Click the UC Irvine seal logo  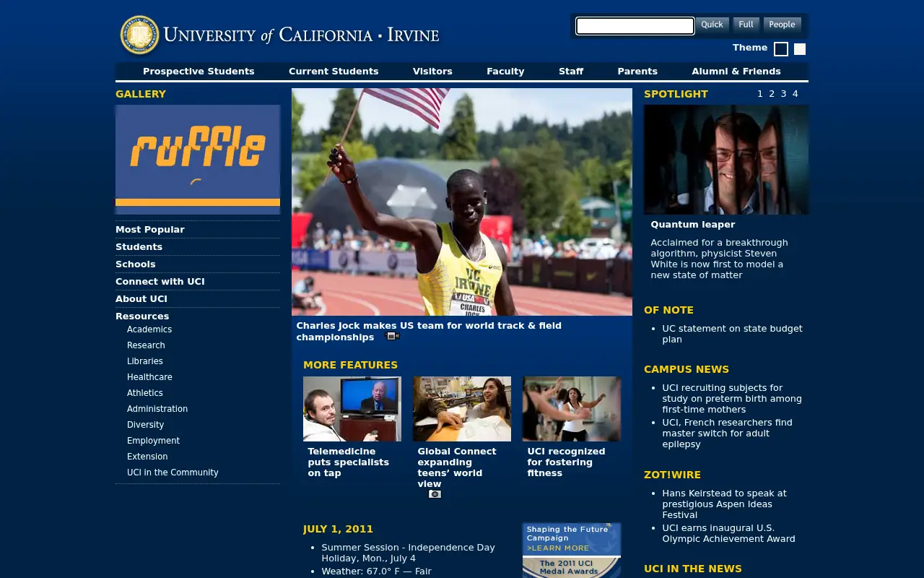pyautogui.click(x=140, y=35)
